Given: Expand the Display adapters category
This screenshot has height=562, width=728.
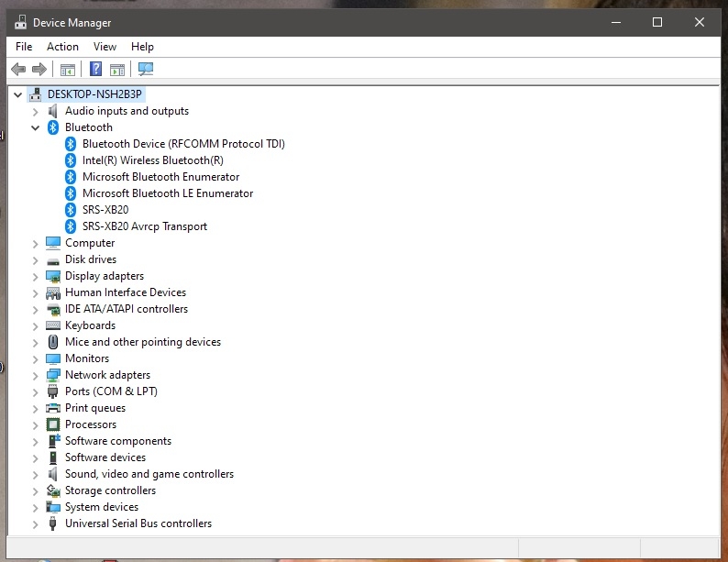Looking at the screenshot, I should click(x=35, y=277).
